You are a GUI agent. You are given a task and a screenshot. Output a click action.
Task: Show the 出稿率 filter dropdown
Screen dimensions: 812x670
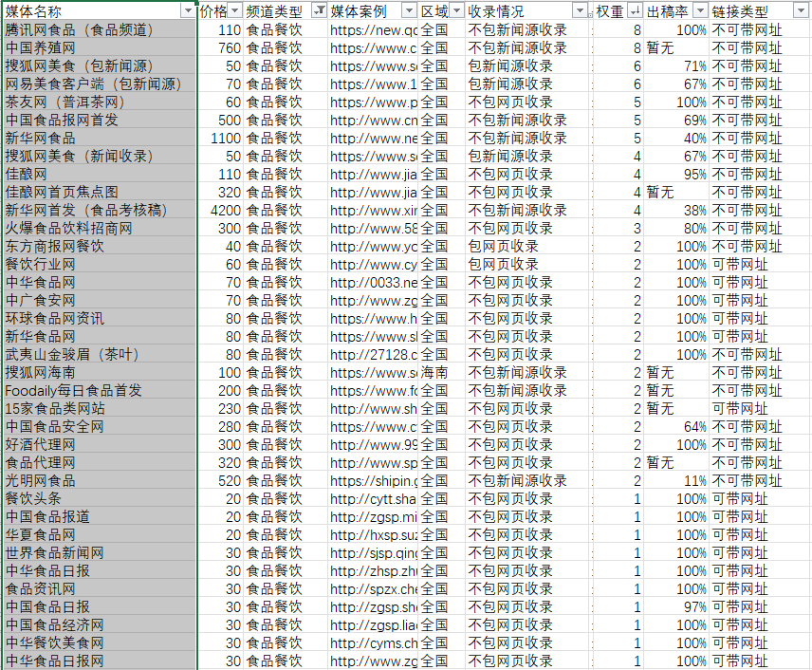tap(700, 10)
